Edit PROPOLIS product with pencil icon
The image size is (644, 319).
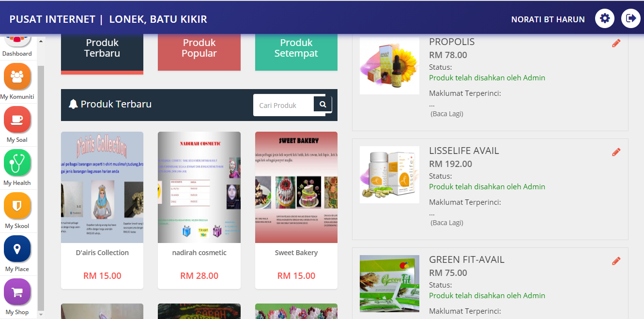tap(616, 43)
